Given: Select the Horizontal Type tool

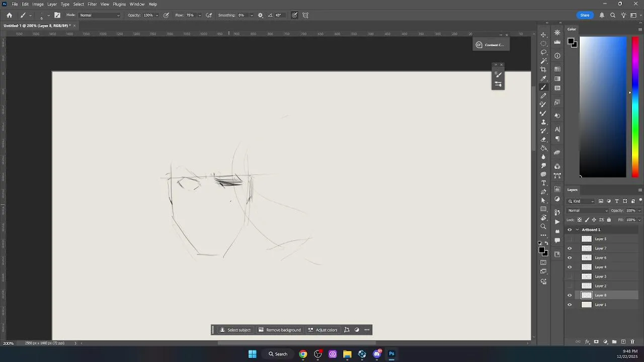Looking at the screenshot, I should click(x=543, y=183).
